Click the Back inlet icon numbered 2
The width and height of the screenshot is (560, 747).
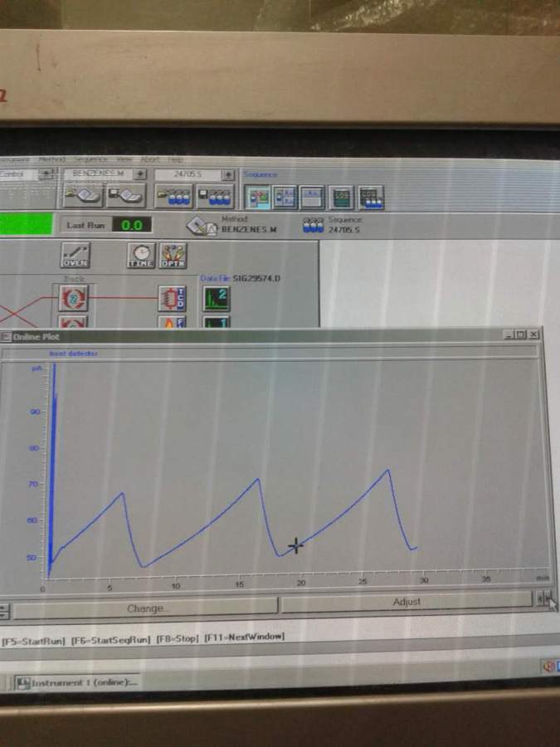tap(73, 298)
